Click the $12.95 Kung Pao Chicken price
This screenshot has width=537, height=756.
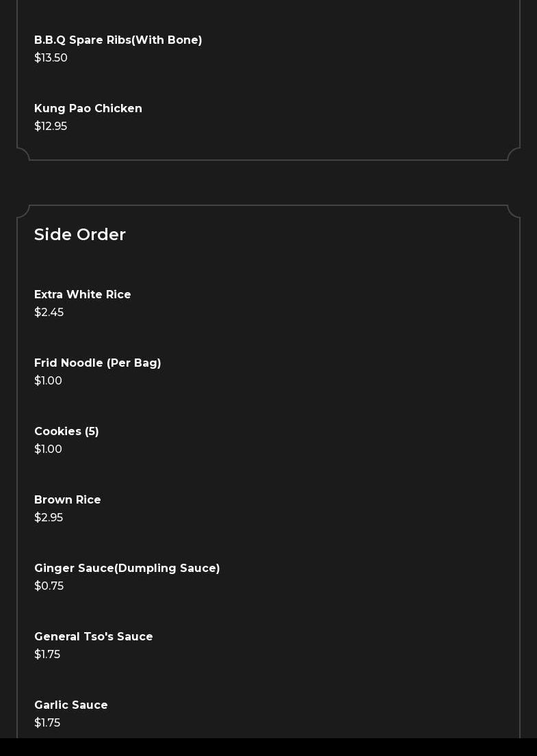point(51,127)
